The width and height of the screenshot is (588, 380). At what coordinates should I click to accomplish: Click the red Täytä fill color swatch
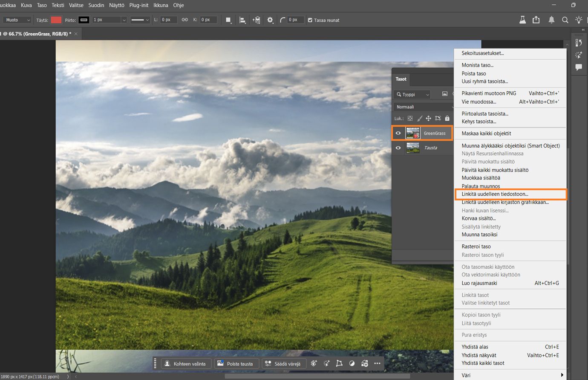pyautogui.click(x=56, y=20)
